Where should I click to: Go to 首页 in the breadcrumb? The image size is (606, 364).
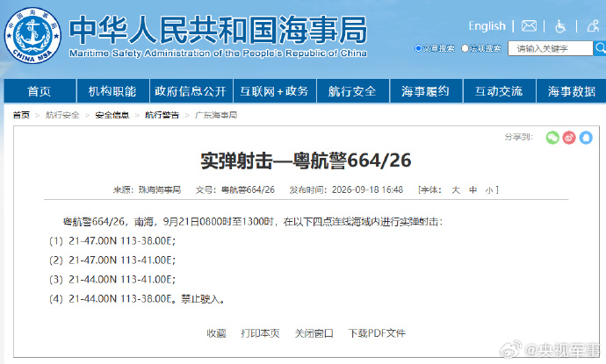[21, 115]
